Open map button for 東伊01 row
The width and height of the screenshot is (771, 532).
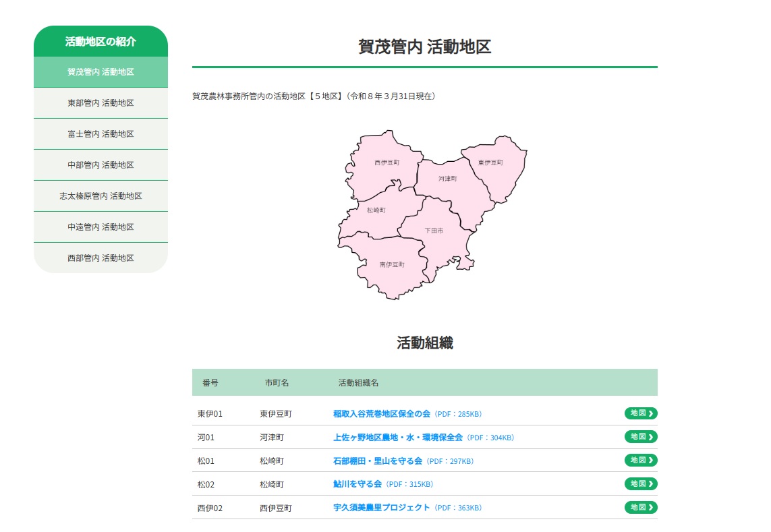coord(641,413)
